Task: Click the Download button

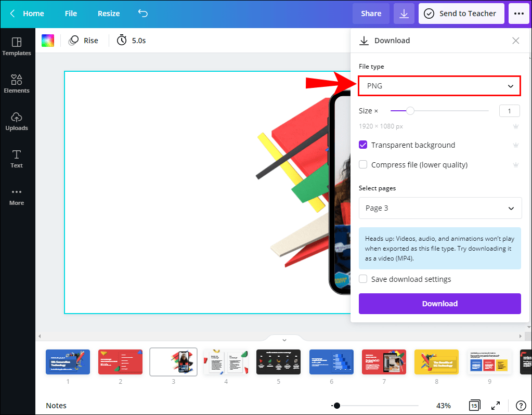Action: [x=439, y=303]
